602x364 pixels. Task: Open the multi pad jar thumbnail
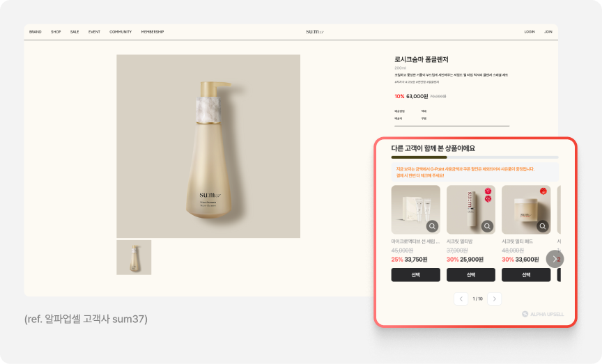(526, 209)
